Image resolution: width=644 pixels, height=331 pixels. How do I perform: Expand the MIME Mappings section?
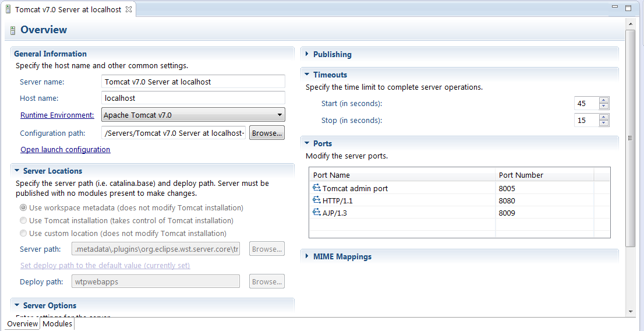point(307,256)
